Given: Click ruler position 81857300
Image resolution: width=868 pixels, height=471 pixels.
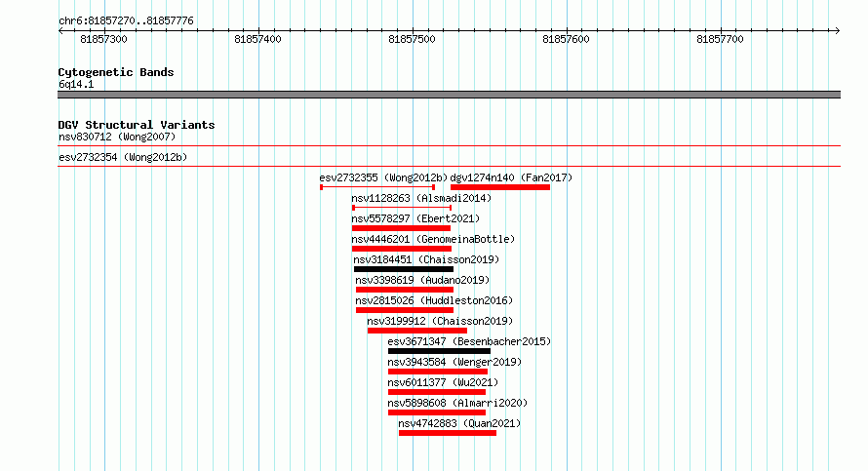Looking at the screenshot, I should [x=104, y=39].
